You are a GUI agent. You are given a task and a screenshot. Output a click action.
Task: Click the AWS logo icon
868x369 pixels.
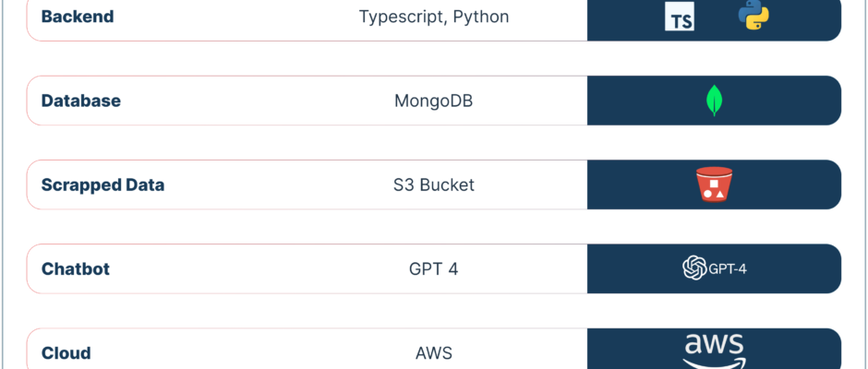714,351
